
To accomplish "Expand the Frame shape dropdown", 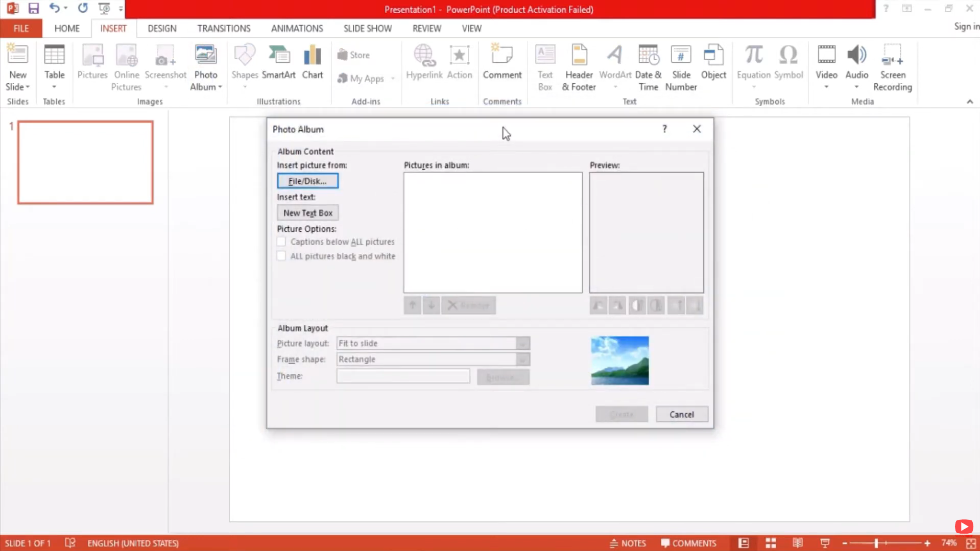I will click(x=522, y=360).
